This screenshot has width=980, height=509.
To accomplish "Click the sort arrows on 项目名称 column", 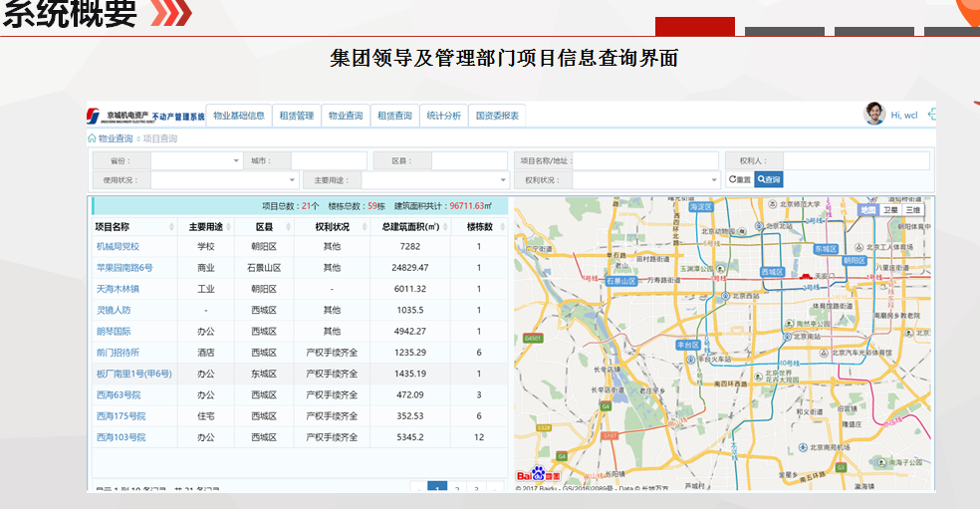I will tap(170, 227).
